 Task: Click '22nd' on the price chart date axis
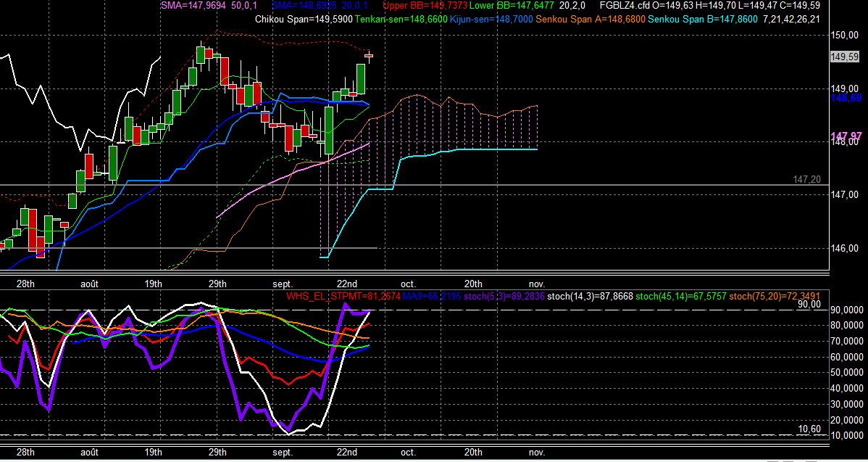347,284
